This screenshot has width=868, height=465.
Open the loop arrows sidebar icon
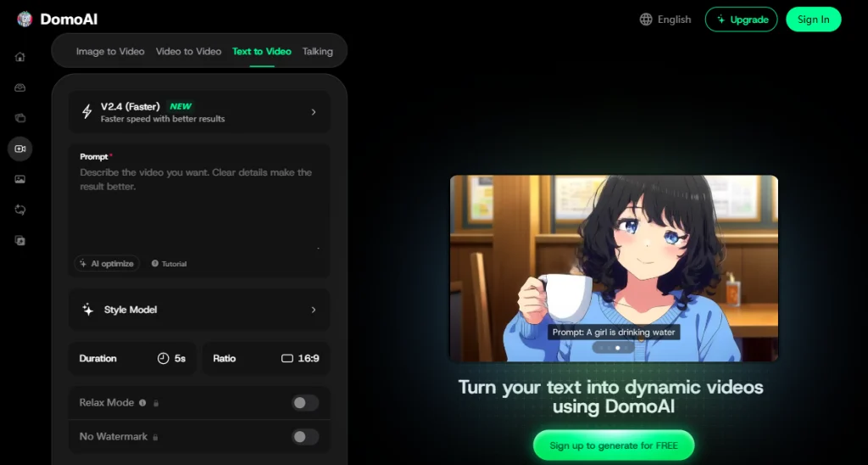(20, 210)
